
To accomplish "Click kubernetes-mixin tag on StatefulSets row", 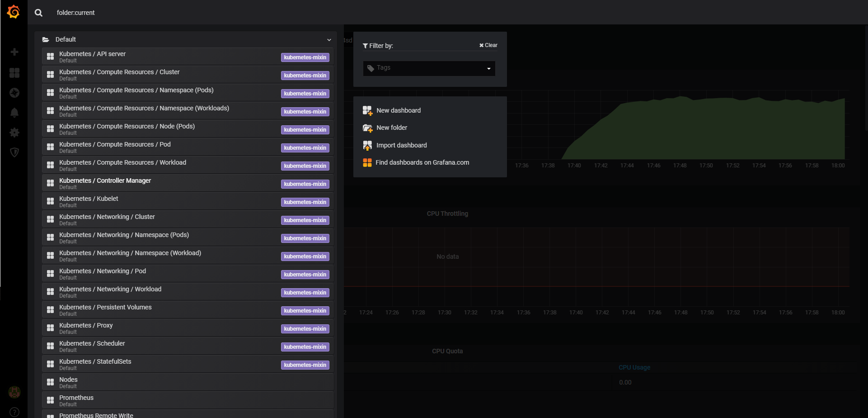I will point(305,365).
